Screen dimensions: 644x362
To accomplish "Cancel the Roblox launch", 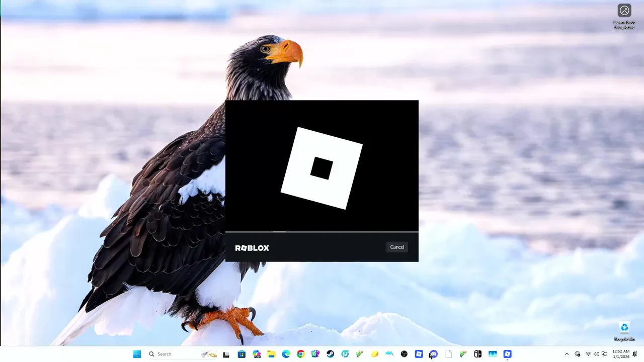I will click(x=397, y=247).
